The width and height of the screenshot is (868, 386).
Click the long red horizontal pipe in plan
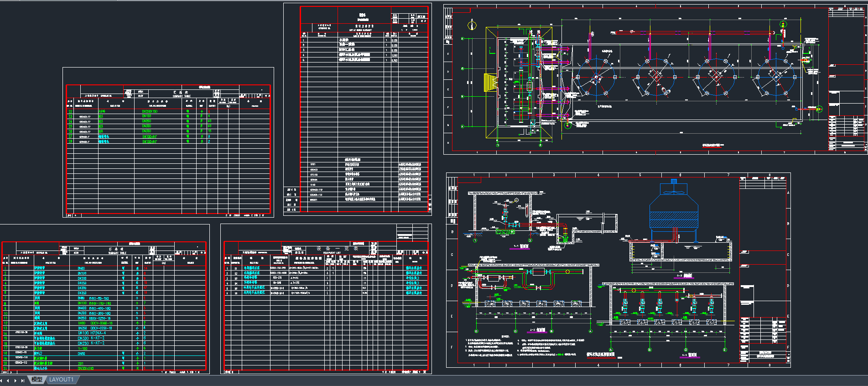coord(693,32)
